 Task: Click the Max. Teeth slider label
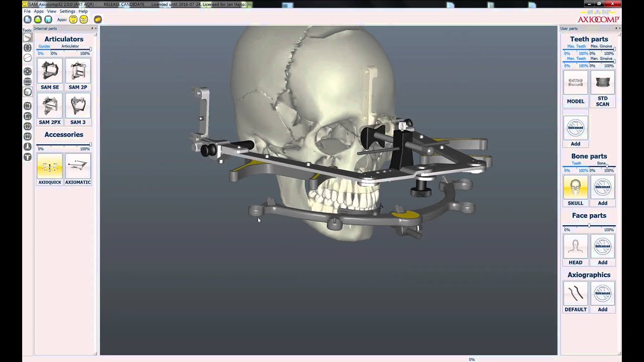tap(576, 46)
